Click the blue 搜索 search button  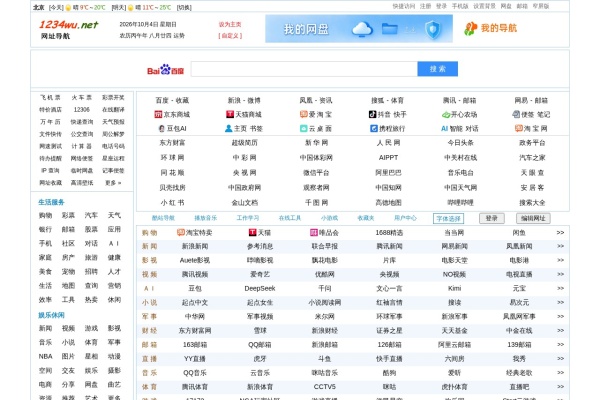click(437, 69)
